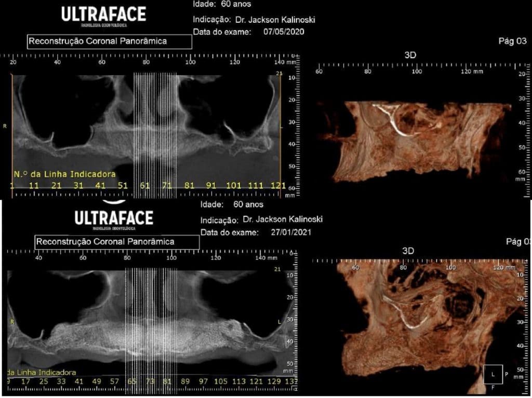Viewport: 532px width, 398px height.
Task: Select the upper Reconstrução Coronal Panorâmica title box
Action: click(x=109, y=42)
